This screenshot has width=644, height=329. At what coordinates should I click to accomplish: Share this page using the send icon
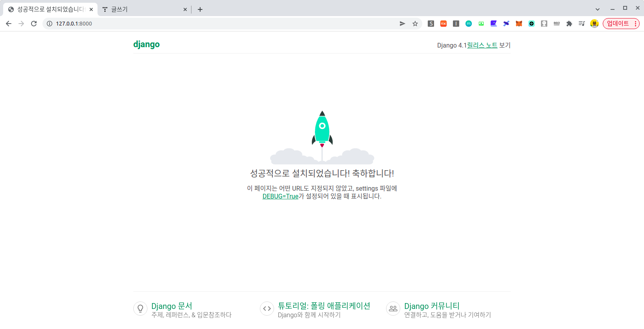pyautogui.click(x=402, y=24)
